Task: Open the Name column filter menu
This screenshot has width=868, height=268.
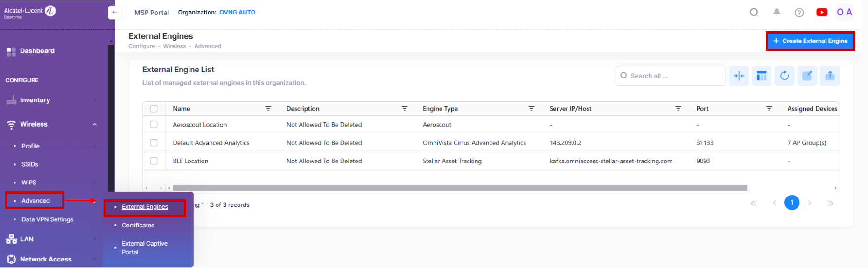Action: 268,109
